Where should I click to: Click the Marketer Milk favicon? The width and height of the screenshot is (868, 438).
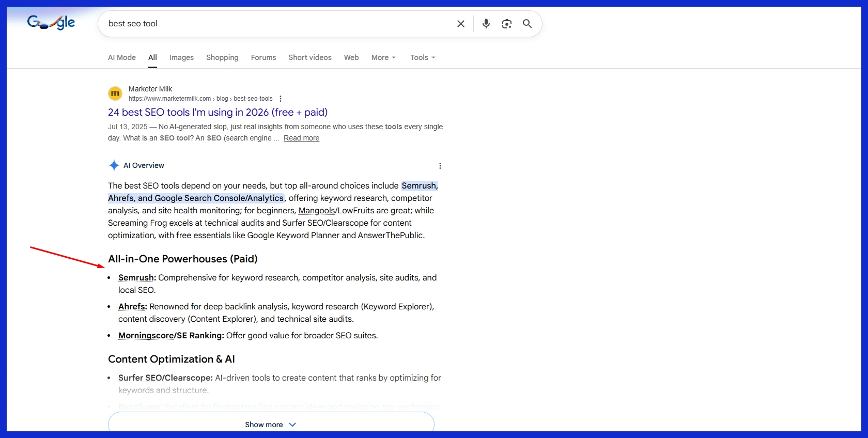click(x=115, y=93)
